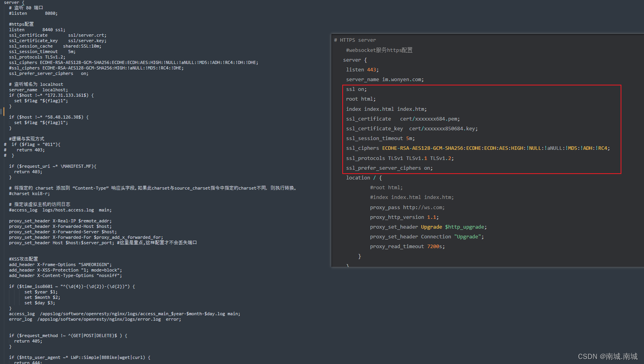Click 'proxy_http_version 1.1;' line
Image resolution: width=644 pixels, height=364 pixels.
tap(404, 217)
